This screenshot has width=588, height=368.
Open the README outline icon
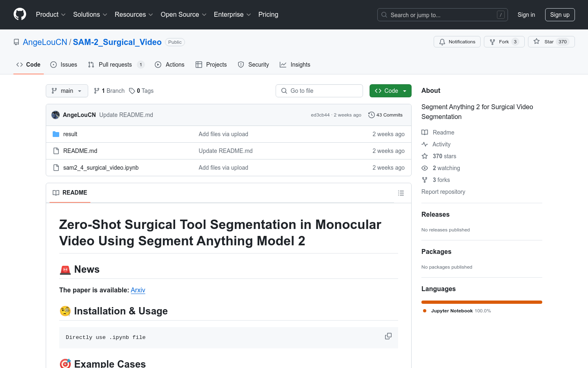pos(401,193)
